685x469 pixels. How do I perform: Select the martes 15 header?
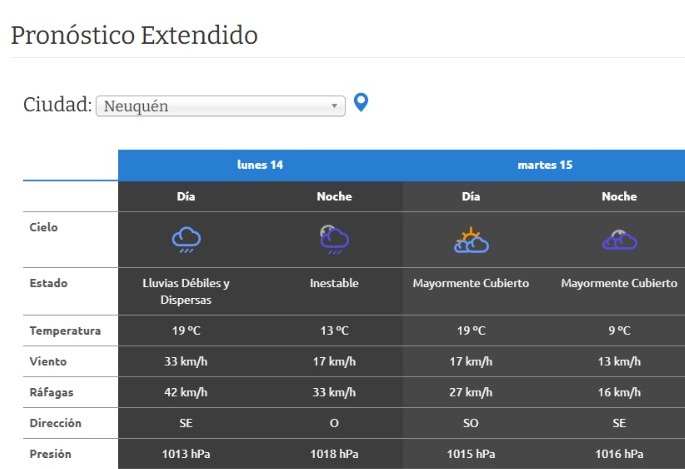click(x=544, y=165)
